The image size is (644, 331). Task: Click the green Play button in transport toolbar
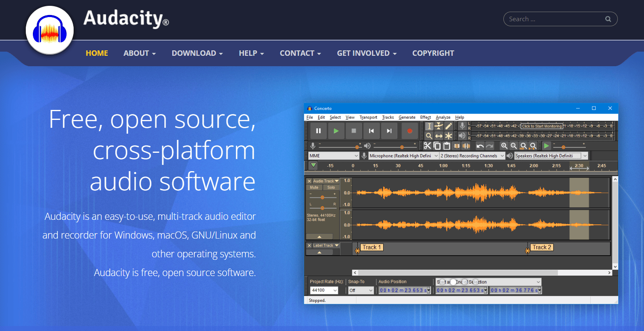(x=336, y=131)
